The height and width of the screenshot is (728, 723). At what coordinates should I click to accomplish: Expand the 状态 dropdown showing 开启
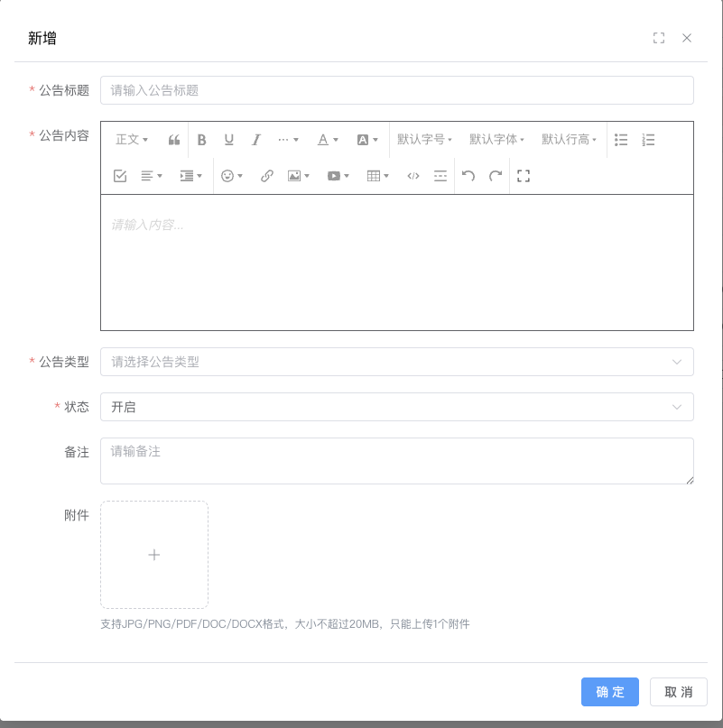(396, 407)
